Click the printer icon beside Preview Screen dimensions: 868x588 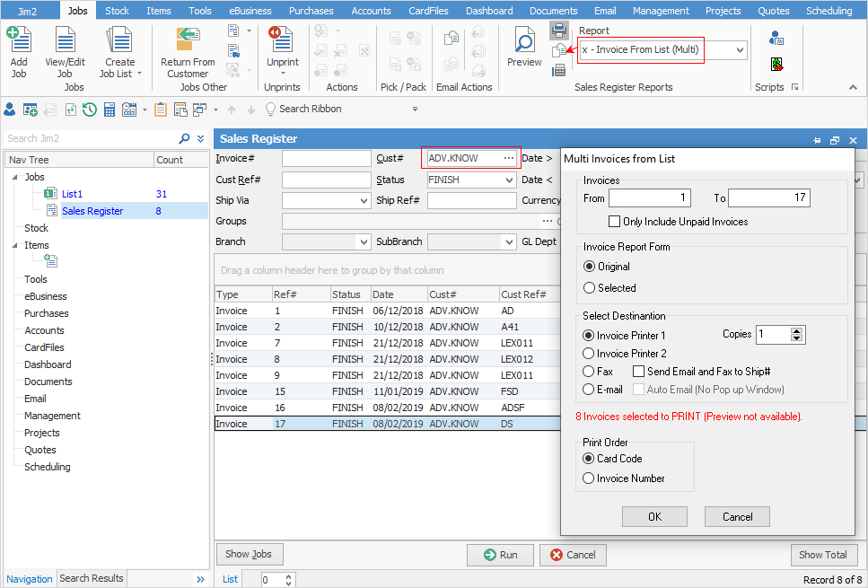pyautogui.click(x=558, y=31)
